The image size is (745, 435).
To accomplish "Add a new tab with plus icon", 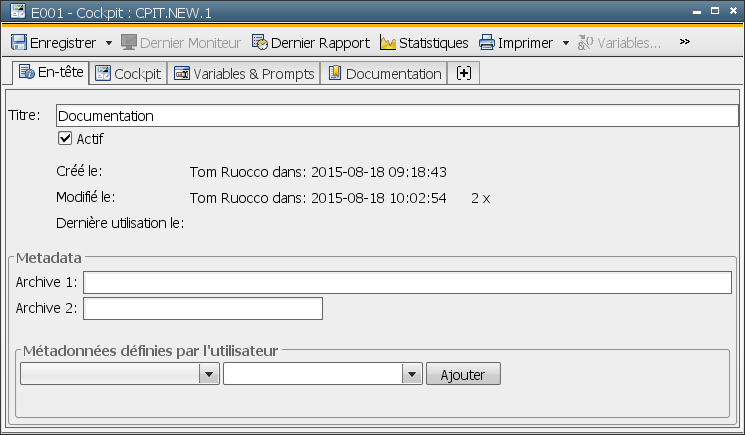I will click(x=464, y=73).
